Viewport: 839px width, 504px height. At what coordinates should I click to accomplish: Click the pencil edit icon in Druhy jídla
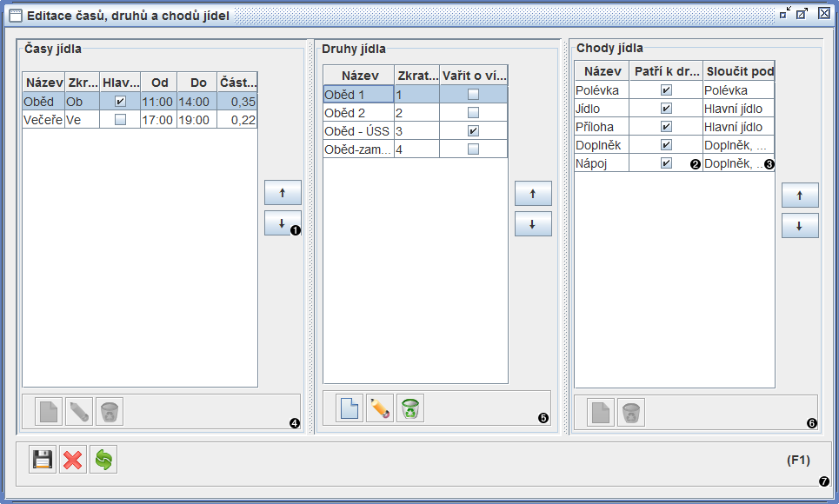click(x=380, y=408)
